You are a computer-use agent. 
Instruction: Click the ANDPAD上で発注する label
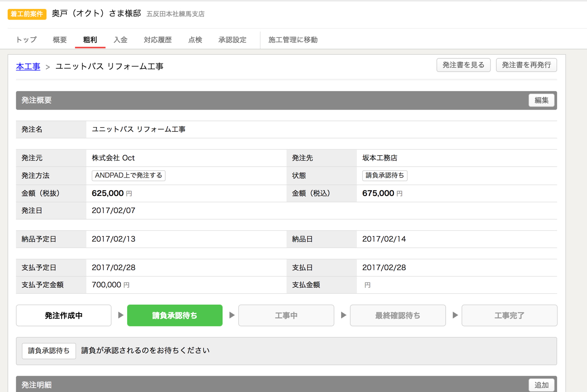129,176
